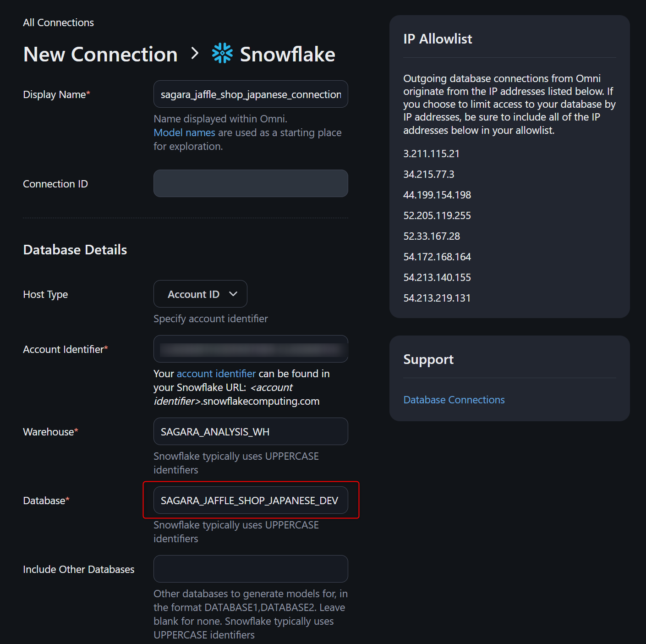The width and height of the screenshot is (646, 644).
Task: Click IP address 44.199.154.198
Action: 437,195
